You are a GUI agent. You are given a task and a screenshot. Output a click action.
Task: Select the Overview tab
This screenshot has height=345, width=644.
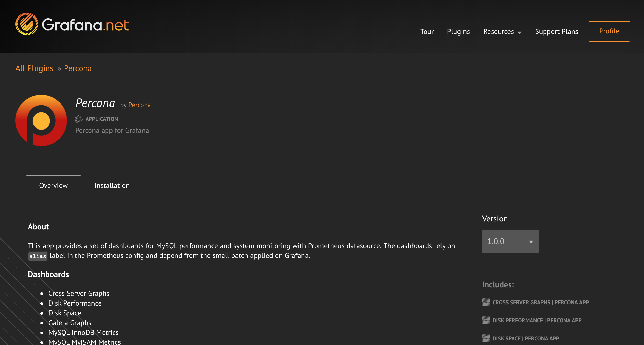(x=53, y=186)
